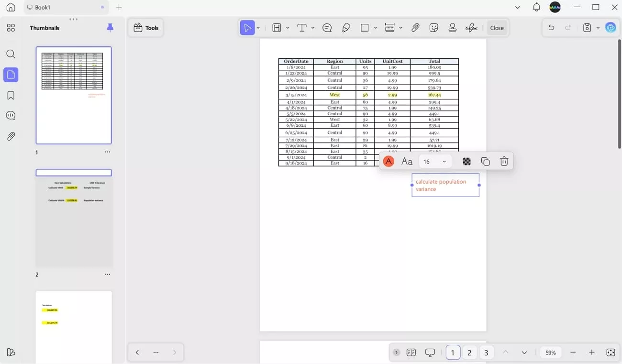Open the font size dropdown showing 16
This screenshot has height=364, width=622.
click(x=434, y=161)
